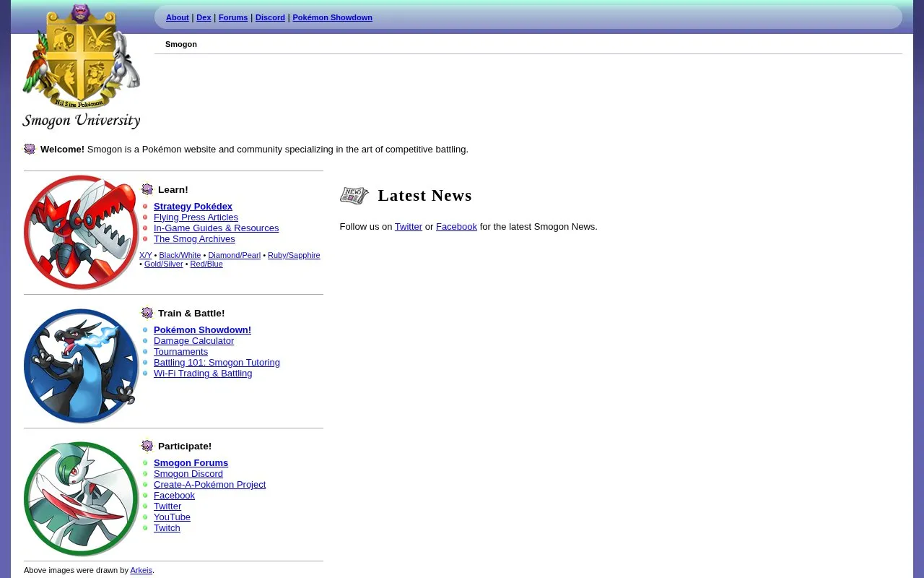
Task: Open the YouTube link
Action: (172, 517)
